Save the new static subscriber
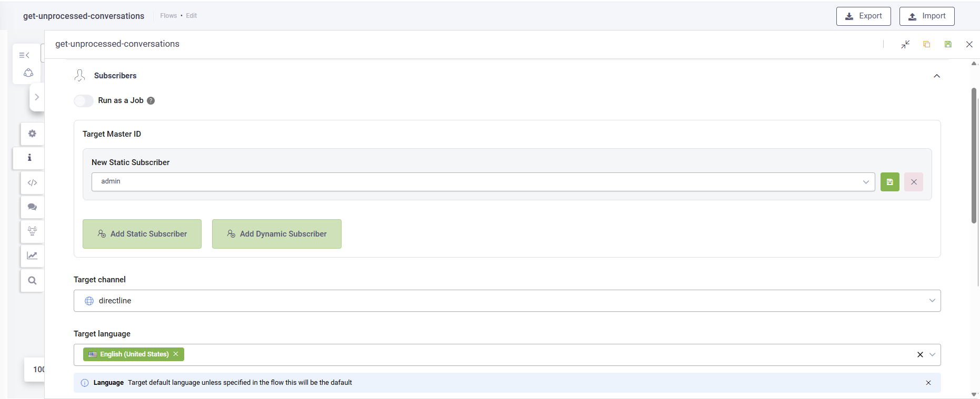This screenshot has height=399, width=980. (x=890, y=182)
